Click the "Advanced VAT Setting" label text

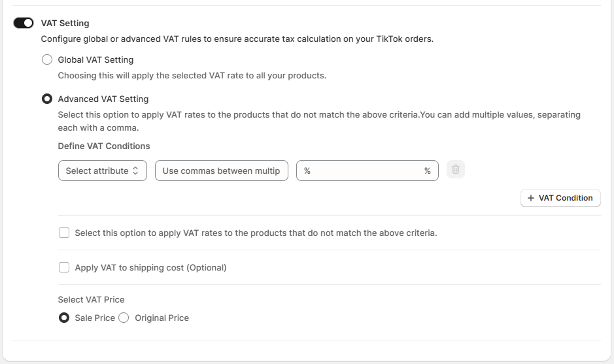pyautogui.click(x=103, y=99)
